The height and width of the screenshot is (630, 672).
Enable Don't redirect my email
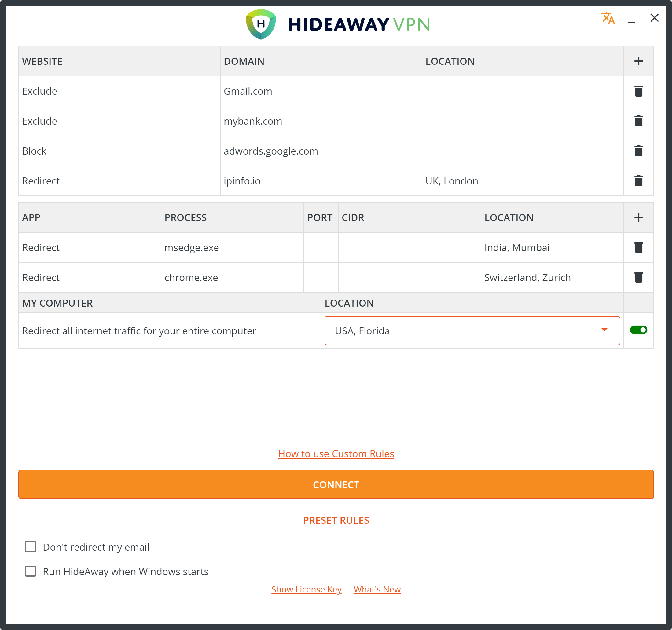point(31,547)
